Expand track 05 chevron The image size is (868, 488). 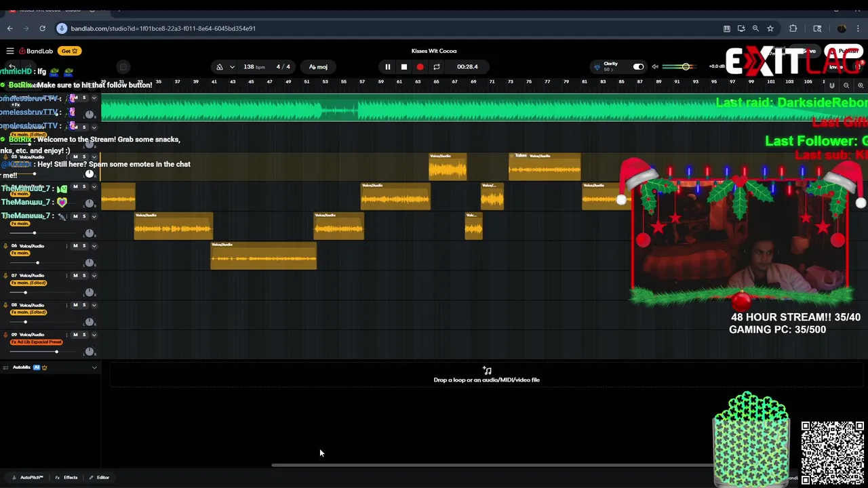pyautogui.click(x=94, y=216)
